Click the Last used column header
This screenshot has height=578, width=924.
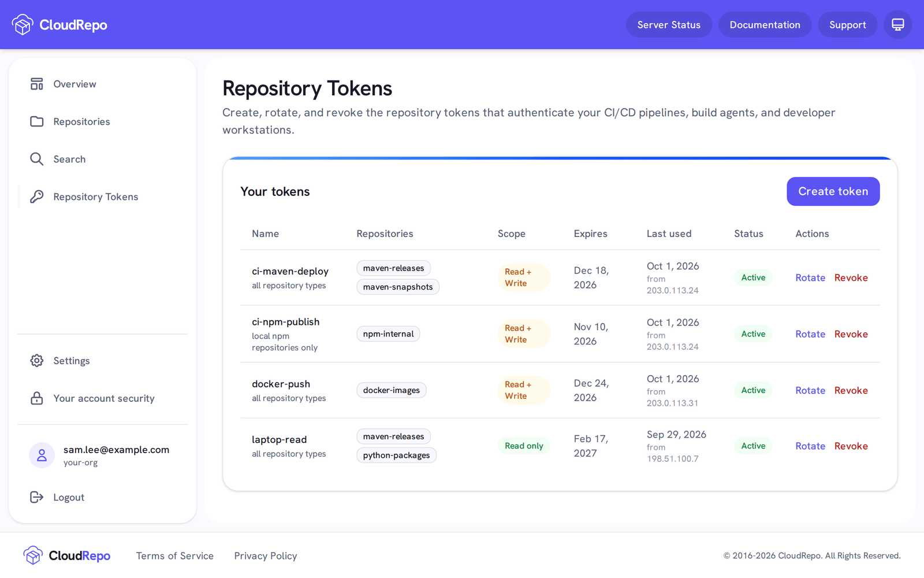click(x=669, y=234)
